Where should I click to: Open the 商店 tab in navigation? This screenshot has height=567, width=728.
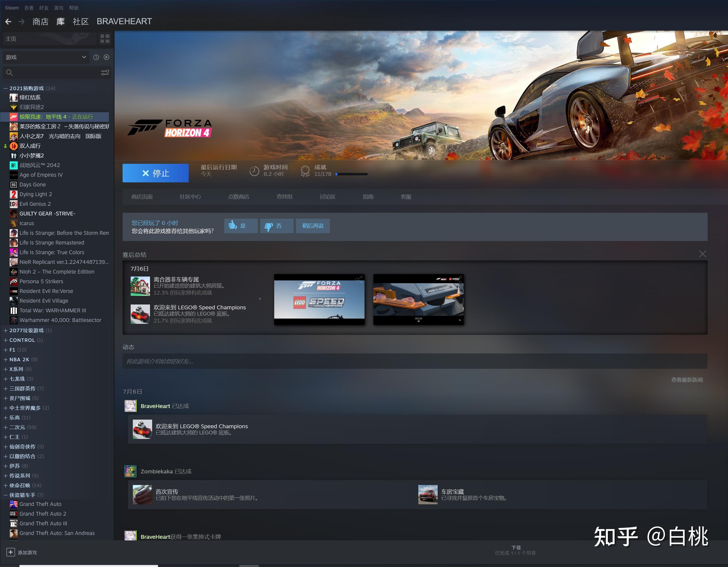pyautogui.click(x=40, y=22)
